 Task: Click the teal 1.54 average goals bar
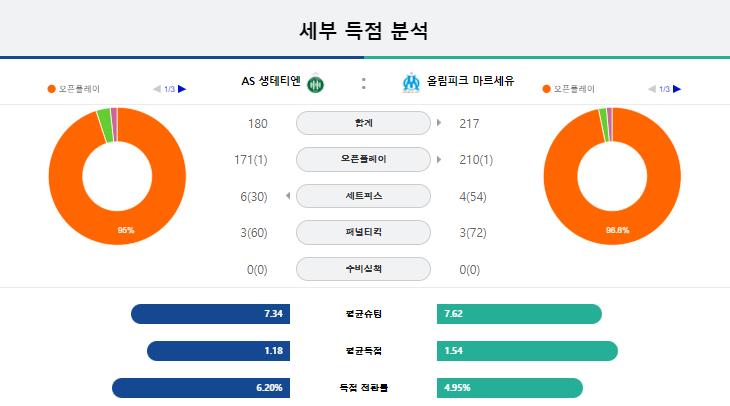click(527, 351)
